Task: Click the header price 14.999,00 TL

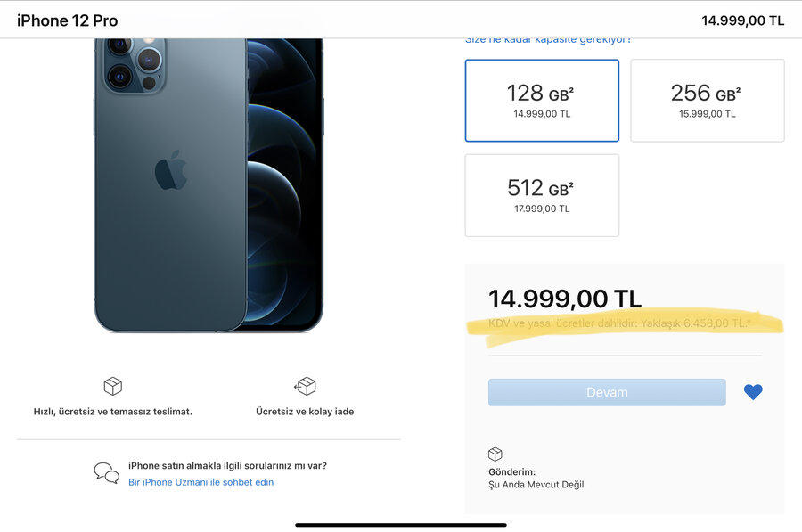Action: pos(742,20)
